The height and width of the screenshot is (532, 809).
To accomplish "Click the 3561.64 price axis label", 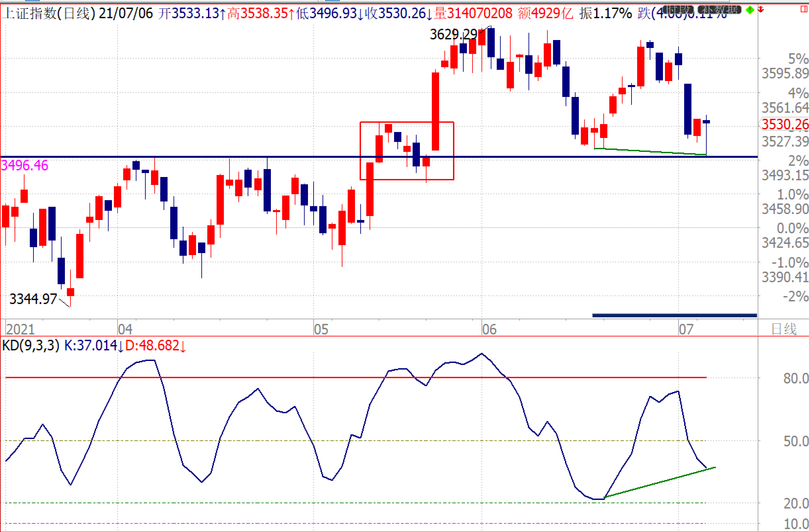I will pyautogui.click(x=785, y=108).
